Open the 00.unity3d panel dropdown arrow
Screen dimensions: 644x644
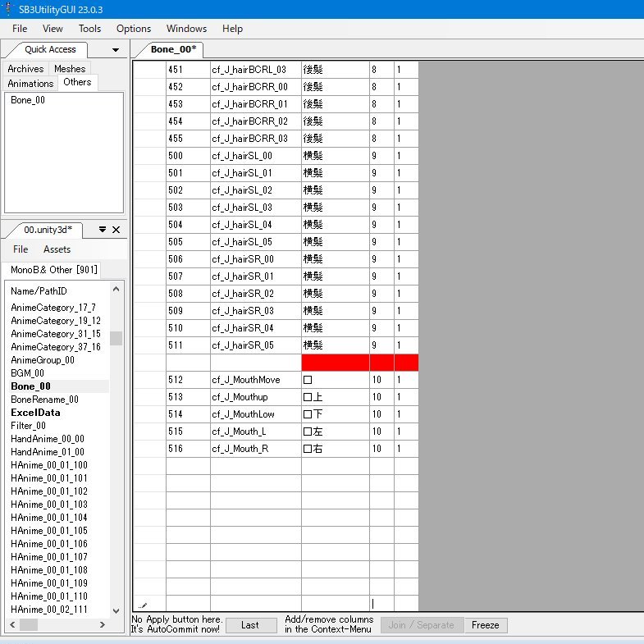(x=102, y=230)
